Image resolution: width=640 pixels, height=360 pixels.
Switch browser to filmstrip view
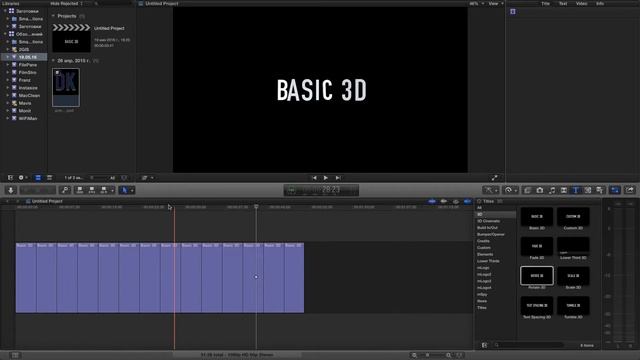click(38, 178)
